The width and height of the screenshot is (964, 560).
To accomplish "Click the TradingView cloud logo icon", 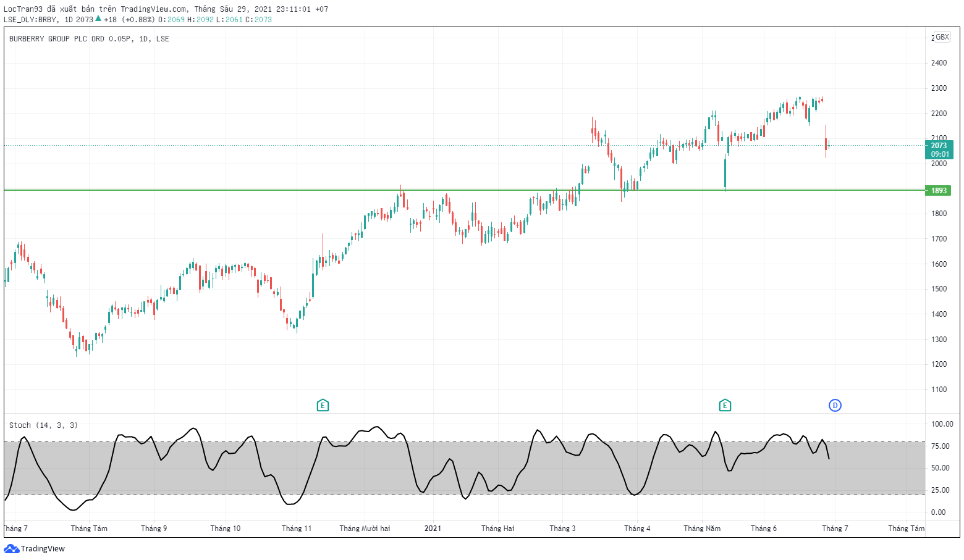I will point(11,549).
